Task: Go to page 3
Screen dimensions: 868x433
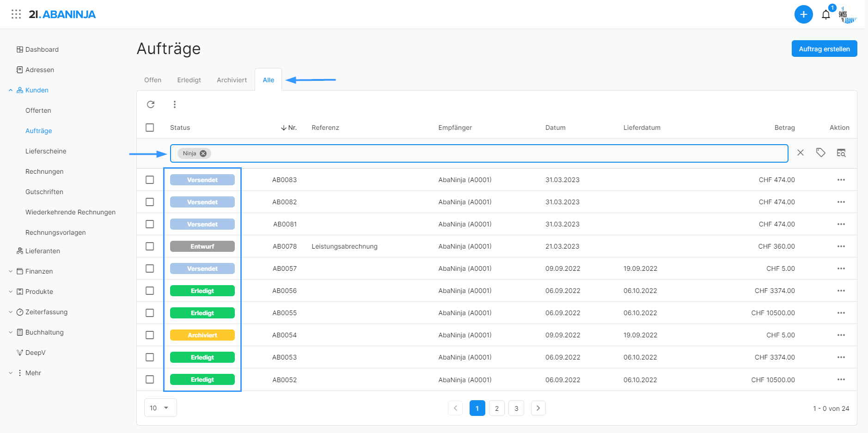Action: [x=516, y=408]
